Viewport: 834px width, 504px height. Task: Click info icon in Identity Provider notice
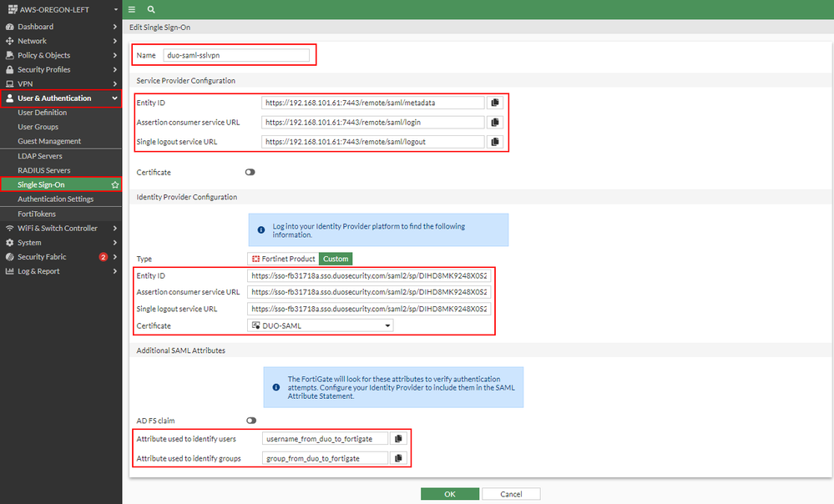click(x=261, y=230)
